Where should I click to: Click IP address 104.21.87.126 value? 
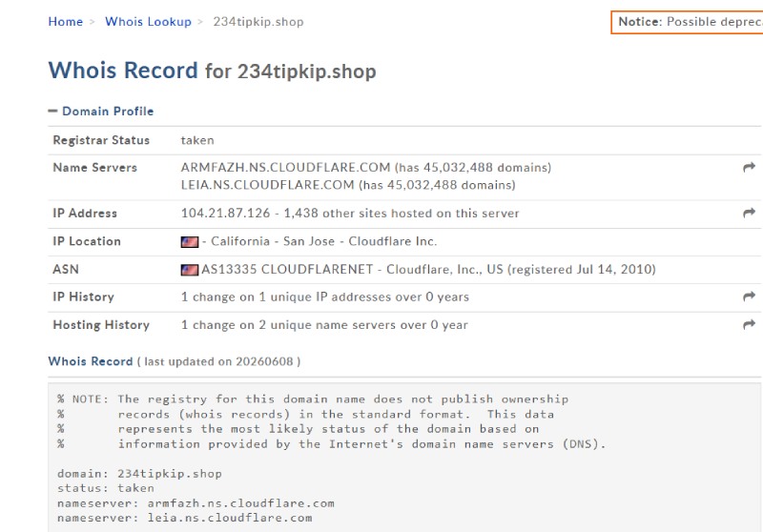[225, 213]
